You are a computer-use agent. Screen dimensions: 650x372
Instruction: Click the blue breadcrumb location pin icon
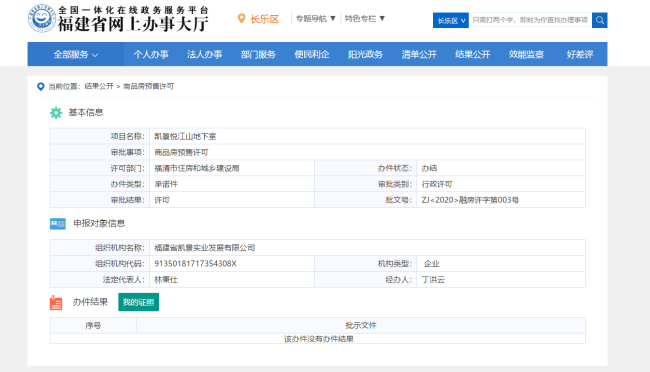coord(41,87)
